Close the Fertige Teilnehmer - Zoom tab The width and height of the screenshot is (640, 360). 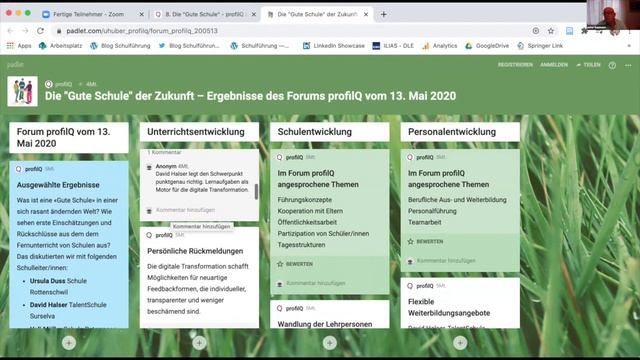[142, 14]
